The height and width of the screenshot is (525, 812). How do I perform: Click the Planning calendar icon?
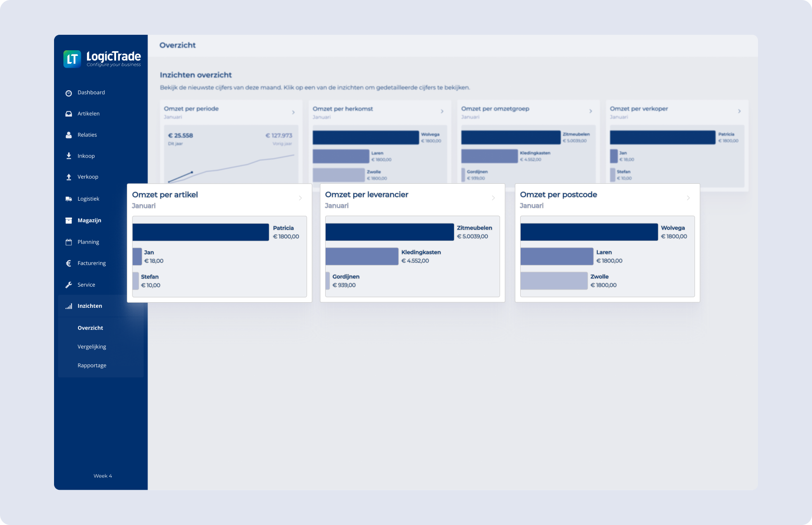[69, 242]
